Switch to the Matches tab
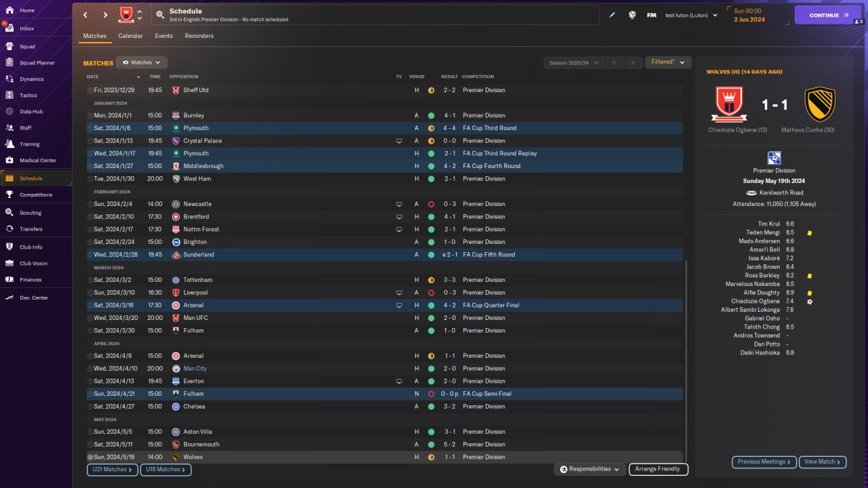 (95, 36)
